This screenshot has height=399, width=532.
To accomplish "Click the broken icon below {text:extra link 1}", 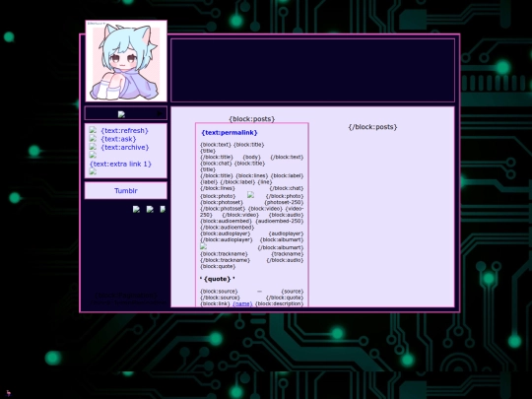I will point(93,171).
